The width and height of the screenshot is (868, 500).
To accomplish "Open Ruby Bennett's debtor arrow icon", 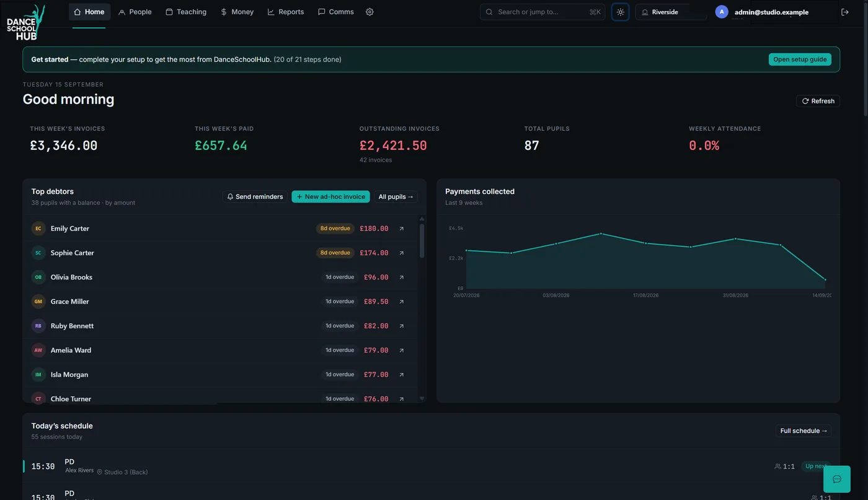I will (x=401, y=326).
